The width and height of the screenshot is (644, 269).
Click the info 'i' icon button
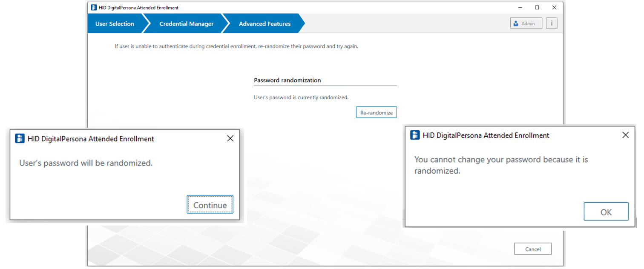click(552, 23)
